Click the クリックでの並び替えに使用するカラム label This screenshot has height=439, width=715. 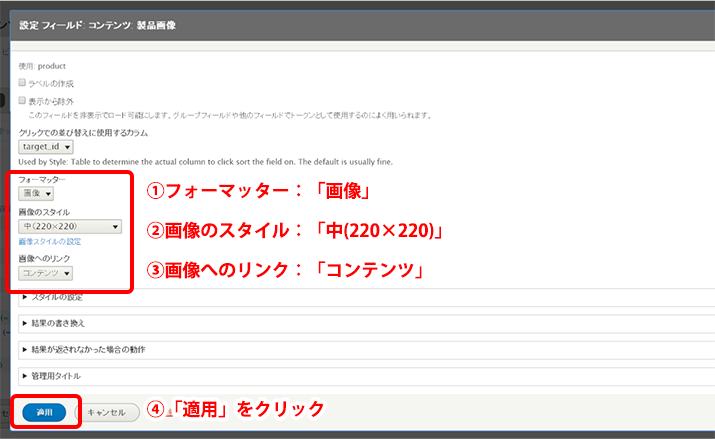coord(83,133)
